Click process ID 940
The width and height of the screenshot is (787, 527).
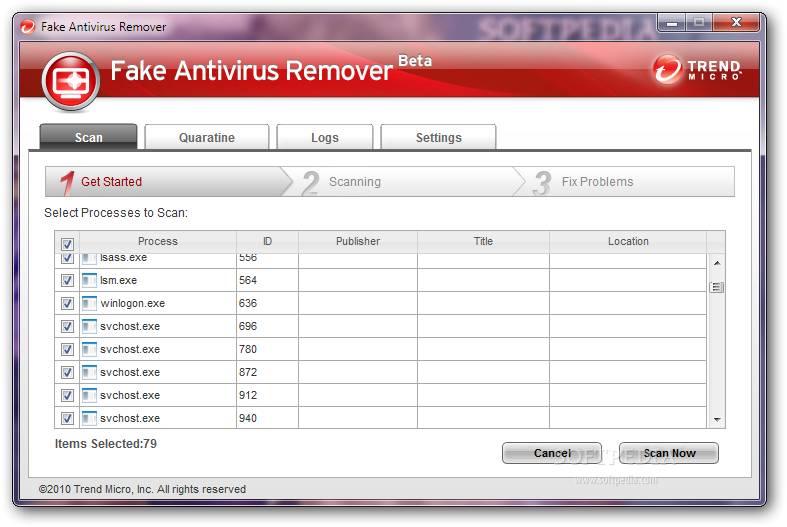pyautogui.click(x=248, y=418)
